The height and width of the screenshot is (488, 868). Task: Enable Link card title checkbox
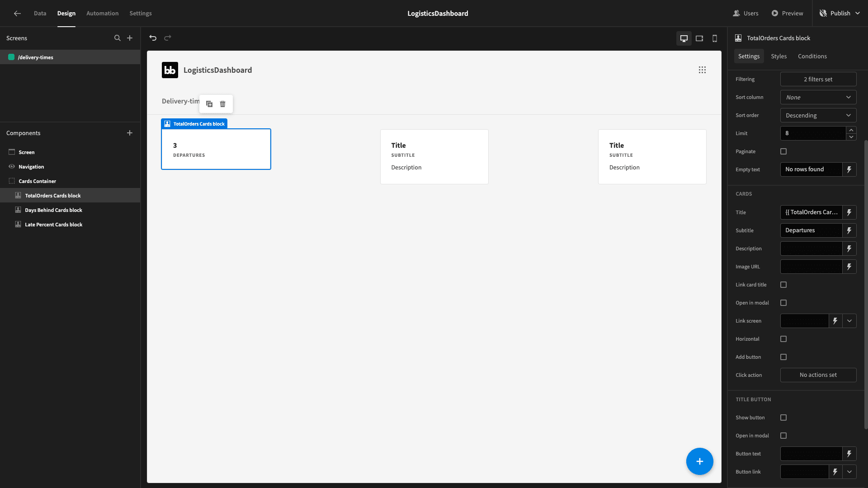point(783,285)
